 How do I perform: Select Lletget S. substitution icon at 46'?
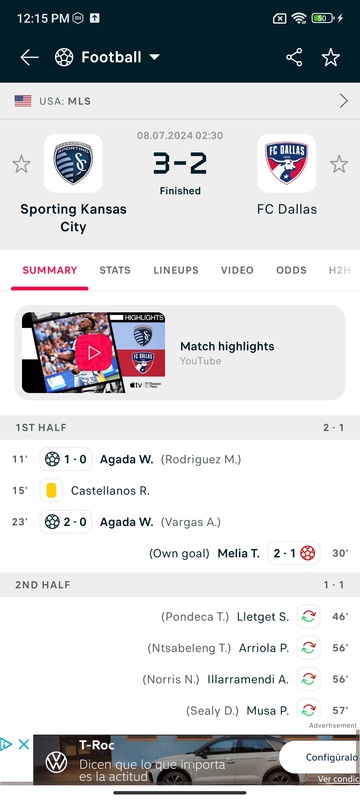click(308, 617)
